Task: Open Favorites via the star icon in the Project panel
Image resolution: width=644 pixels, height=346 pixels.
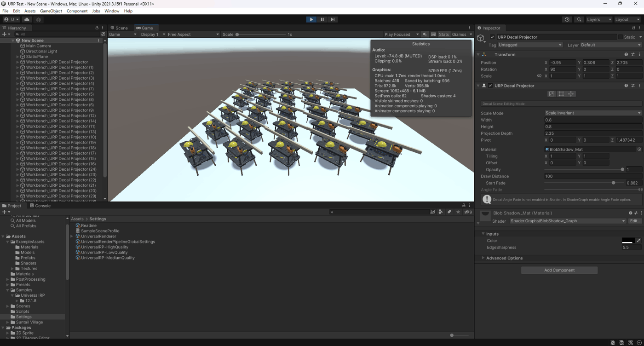Action: [x=458, y=212]
